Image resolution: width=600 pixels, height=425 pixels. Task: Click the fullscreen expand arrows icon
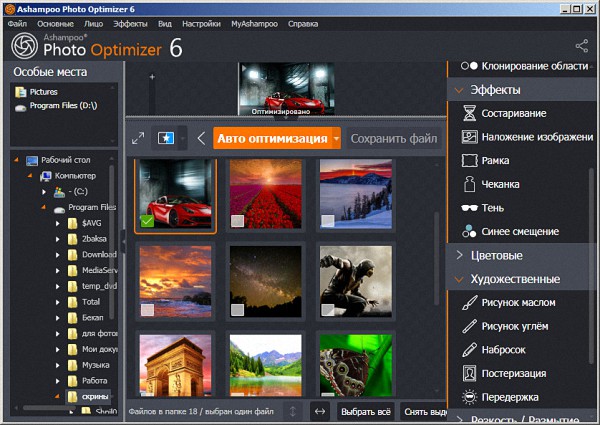pos(138,138)
